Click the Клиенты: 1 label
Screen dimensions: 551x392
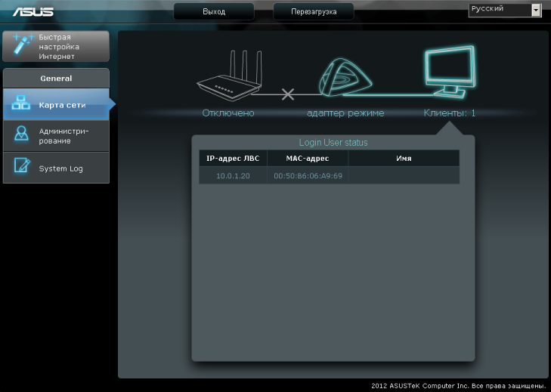pyautogui.click(x=450, y=113)
